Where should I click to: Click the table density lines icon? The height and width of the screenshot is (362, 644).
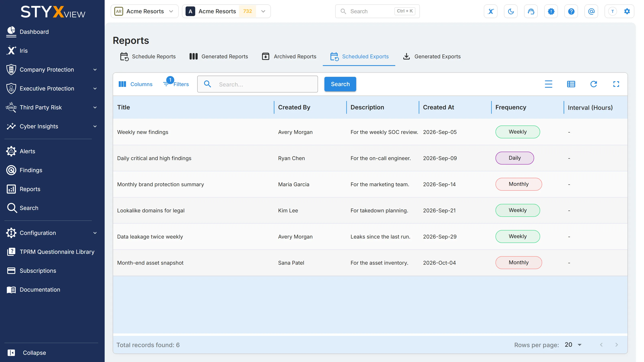tap(548, 84)
